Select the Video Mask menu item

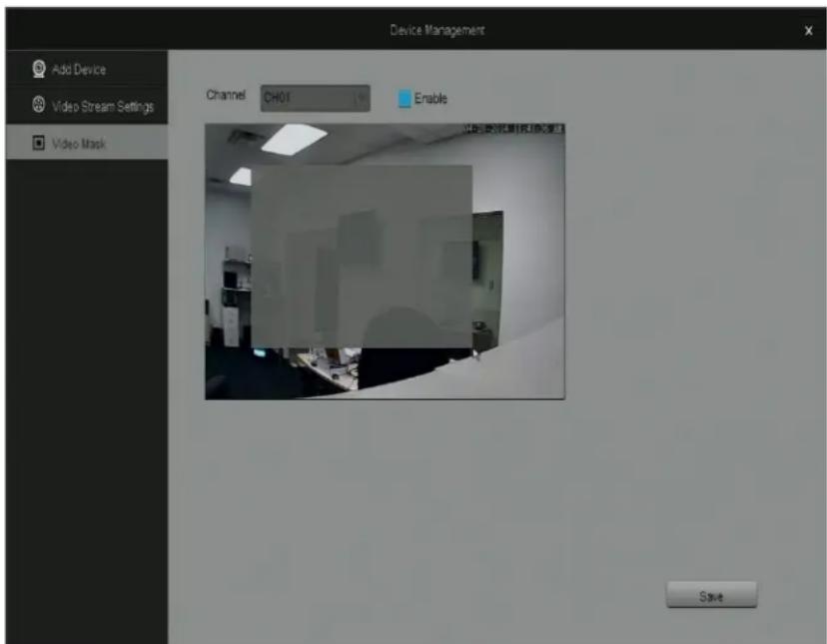tap(87, 143)
